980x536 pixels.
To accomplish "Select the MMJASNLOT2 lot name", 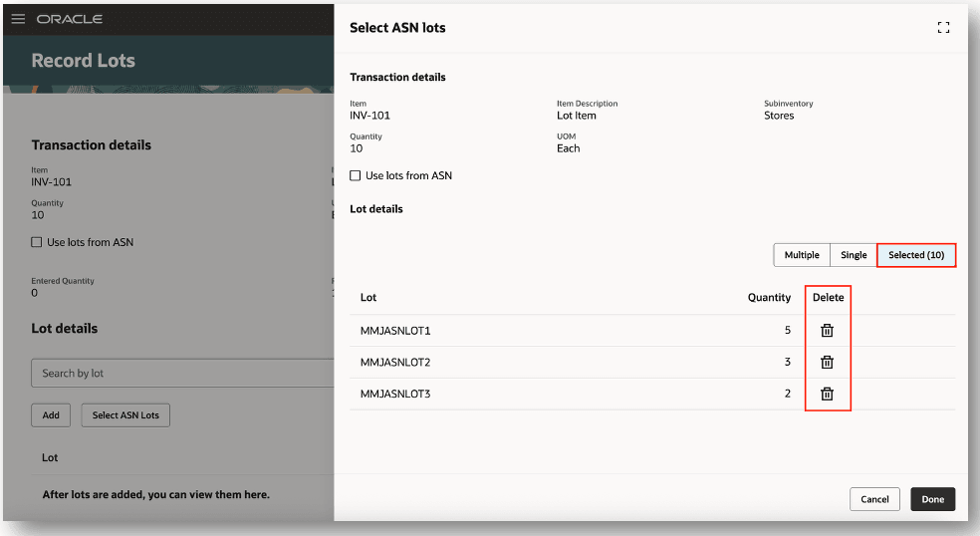I will pyautogui.click(x=395, y=362).
